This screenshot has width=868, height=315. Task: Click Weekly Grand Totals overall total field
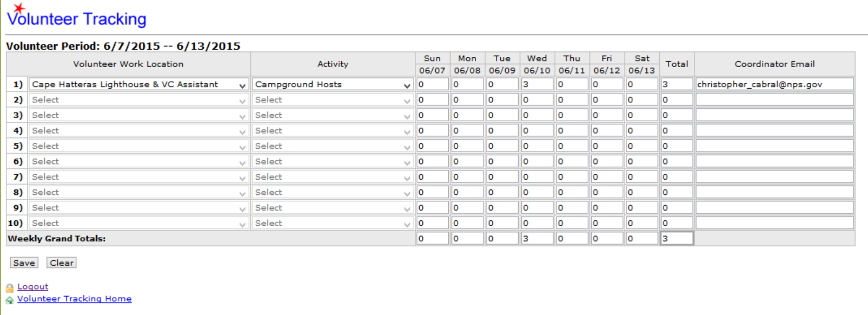point(677,239)
